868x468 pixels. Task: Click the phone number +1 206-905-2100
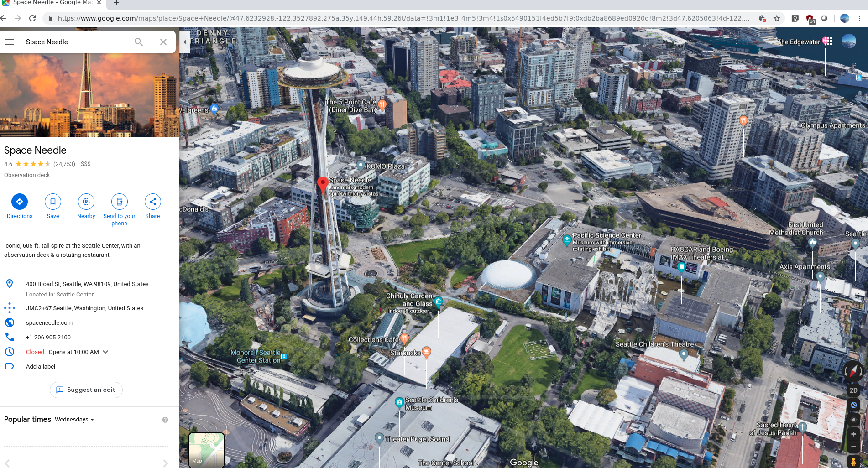pyautogui.click(x=48, y=338)
